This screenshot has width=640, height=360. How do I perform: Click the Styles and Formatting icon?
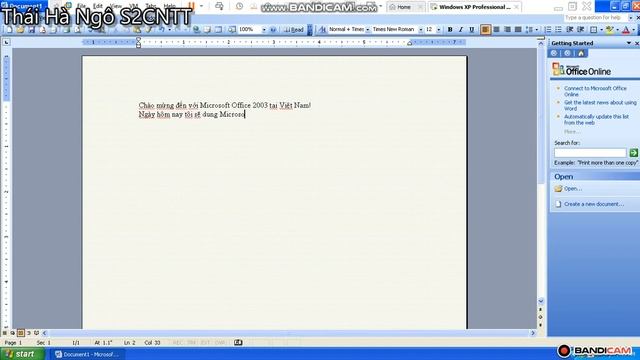tap(322, 30)
